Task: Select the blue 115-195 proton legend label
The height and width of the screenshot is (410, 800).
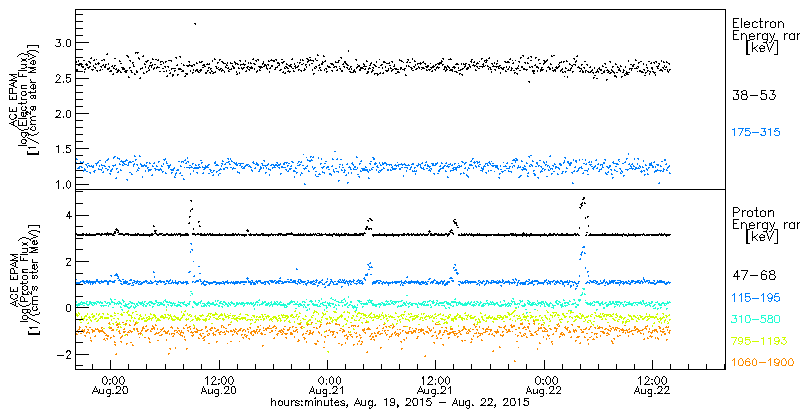Action: [756, 298]
